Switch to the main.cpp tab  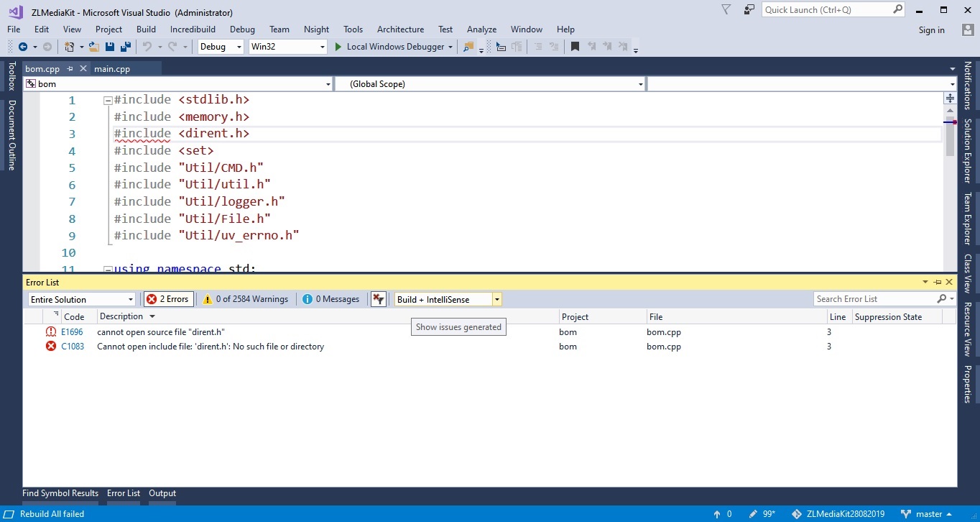(x=113, y=68)
